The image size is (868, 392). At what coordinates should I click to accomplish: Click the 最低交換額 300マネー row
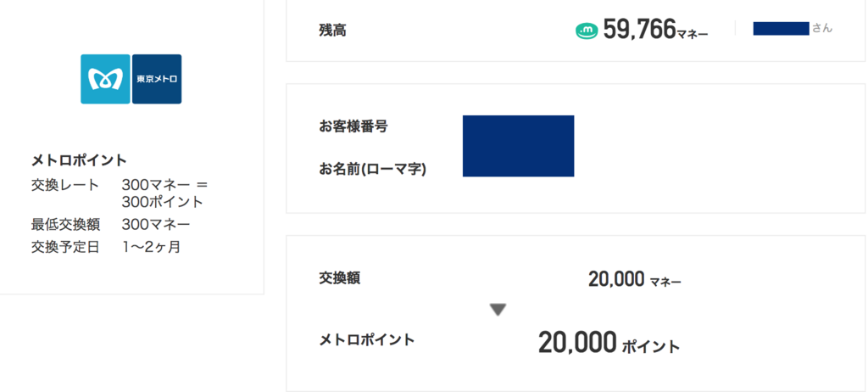111,225
